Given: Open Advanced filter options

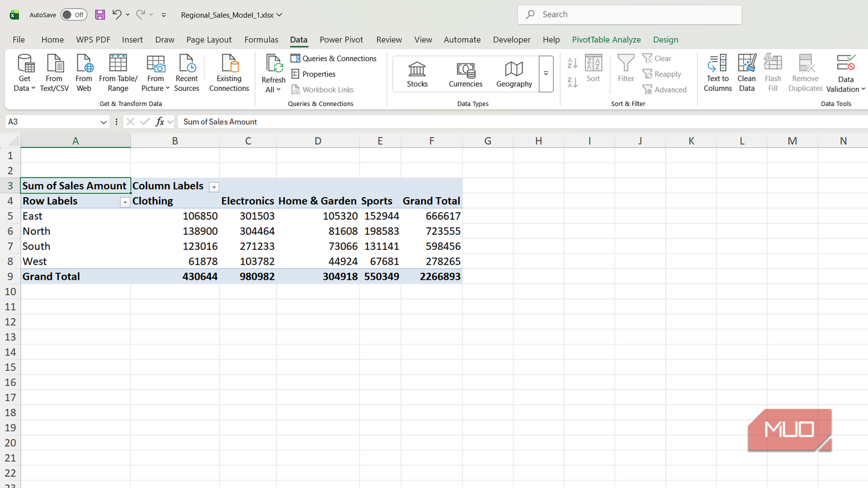Looking at the screenshot, I should [665, 90].
